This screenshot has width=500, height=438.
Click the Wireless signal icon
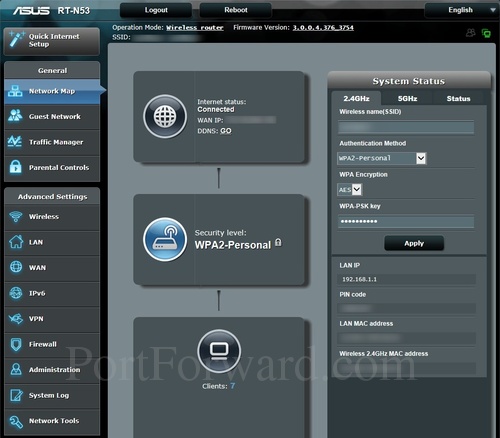[15, 217]
